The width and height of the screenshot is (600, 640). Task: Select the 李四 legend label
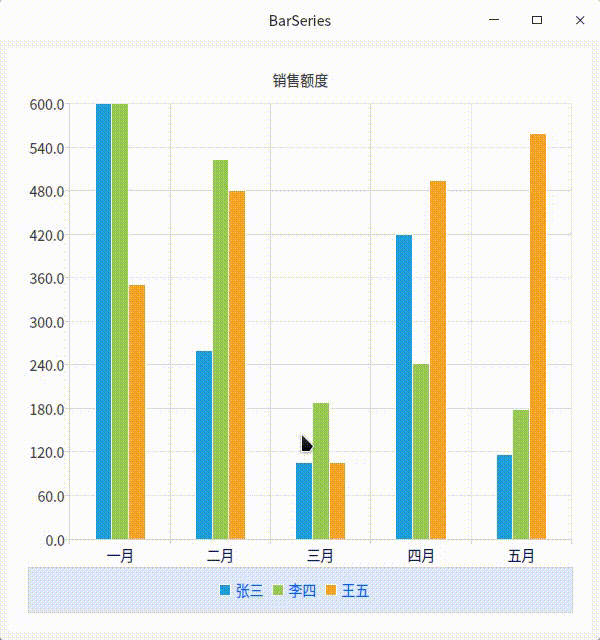coord(302,591)
